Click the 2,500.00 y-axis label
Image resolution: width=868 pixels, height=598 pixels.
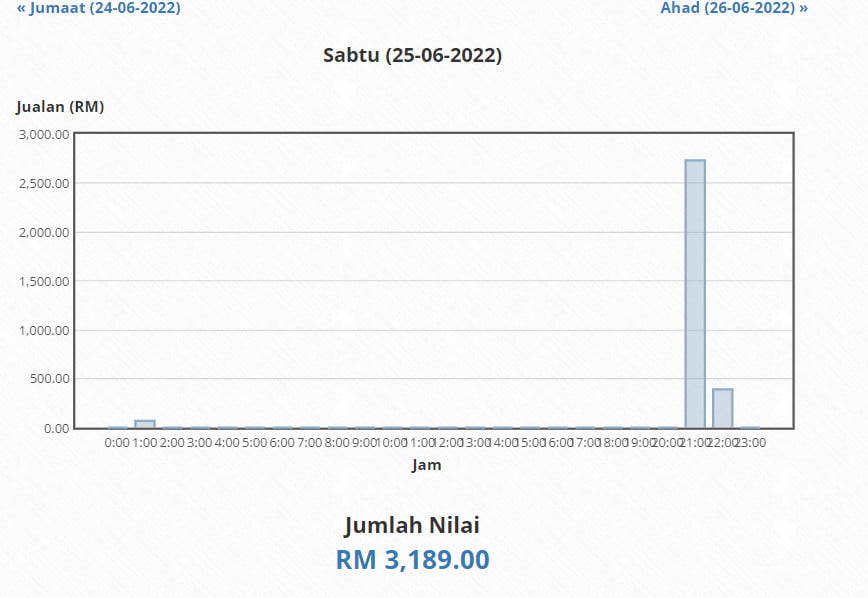pos(44,184)
